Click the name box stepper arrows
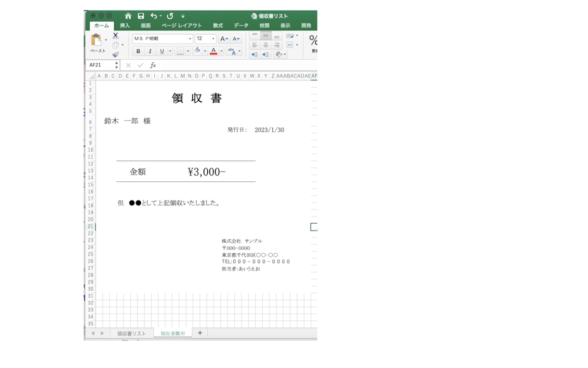This screenshot has height=368, width=588. pos(116,65)
